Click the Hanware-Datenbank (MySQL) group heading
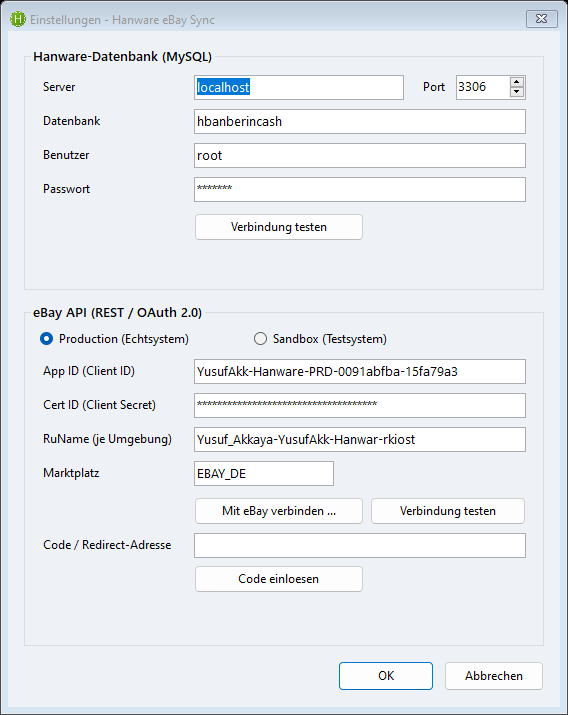The height and width of the screenshot is (715, 568). click(x=122, y=57)
